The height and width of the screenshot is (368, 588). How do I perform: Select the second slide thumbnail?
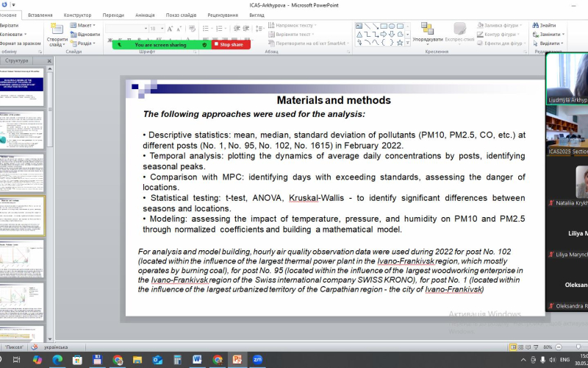pos(22,130)
